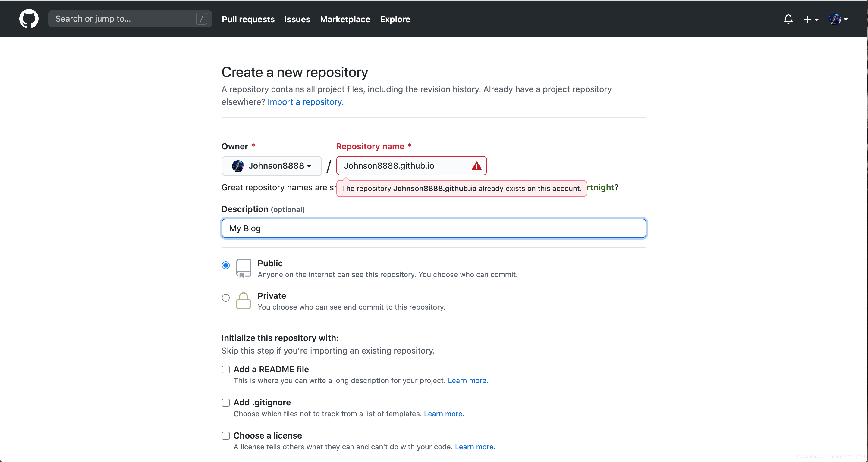This screenshot has height=462, width=868.
Task: Enable the Add .gitignore checkbox
Action: tap(226, 402)
